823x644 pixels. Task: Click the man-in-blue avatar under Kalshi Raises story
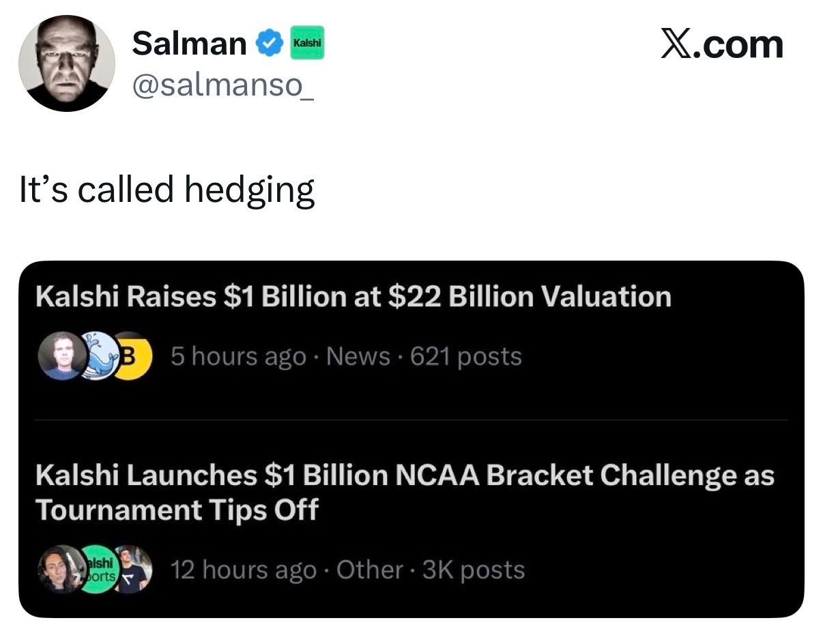tap(59, 355)
